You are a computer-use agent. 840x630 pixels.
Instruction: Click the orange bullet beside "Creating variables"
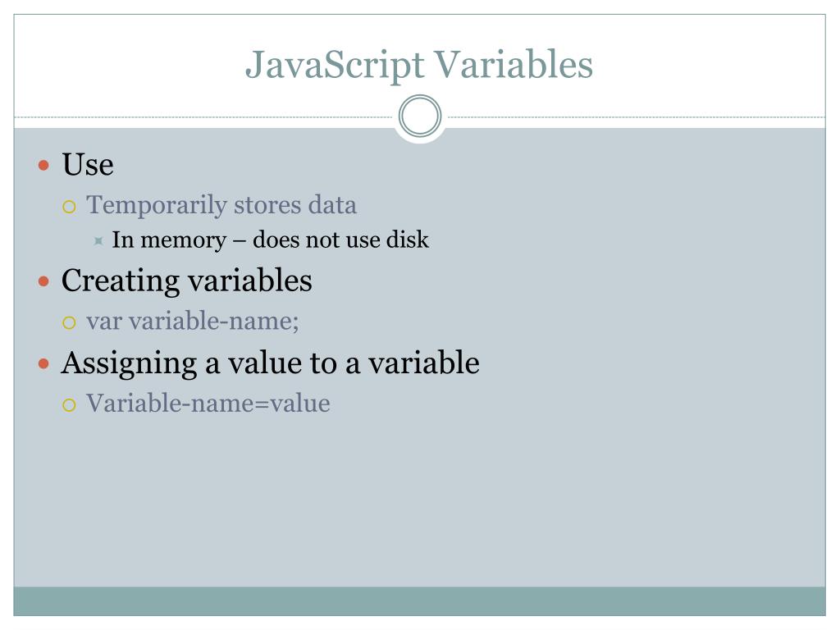coord(44,281)
